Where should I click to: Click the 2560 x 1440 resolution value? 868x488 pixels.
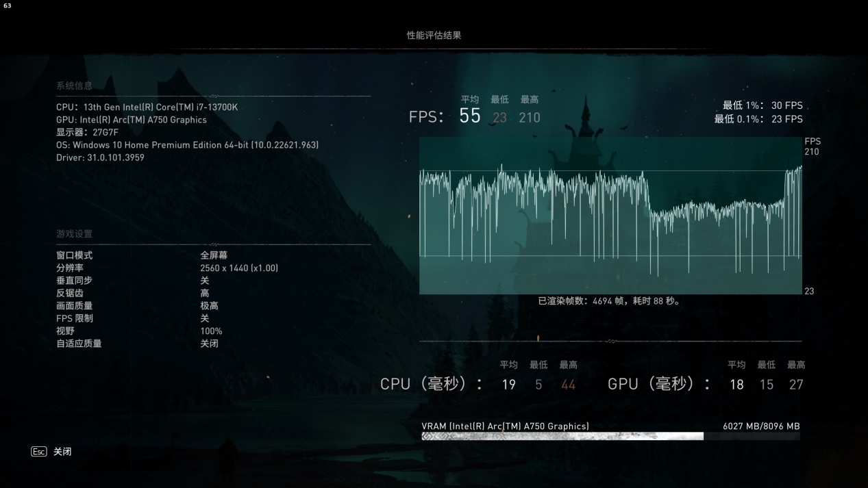[x=239, y=268]
